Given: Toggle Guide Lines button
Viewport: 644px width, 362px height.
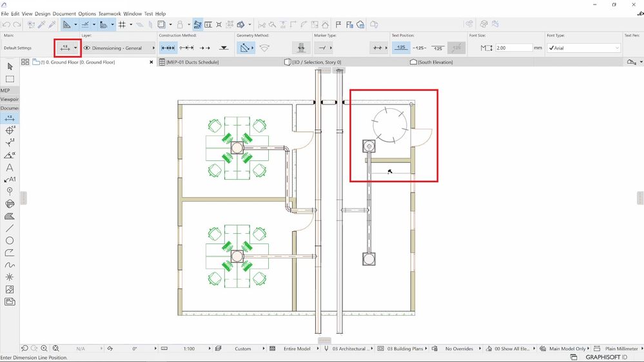Looking at the screenshot, I should [66, 24].
